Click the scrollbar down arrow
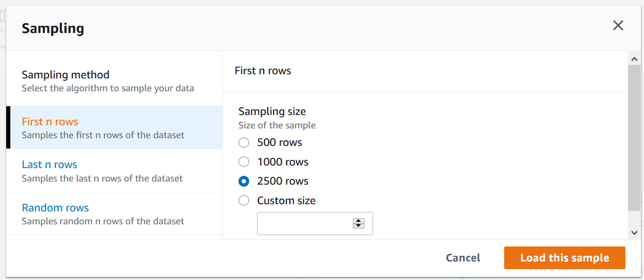The image size is (644, 280). click(634, 233)
